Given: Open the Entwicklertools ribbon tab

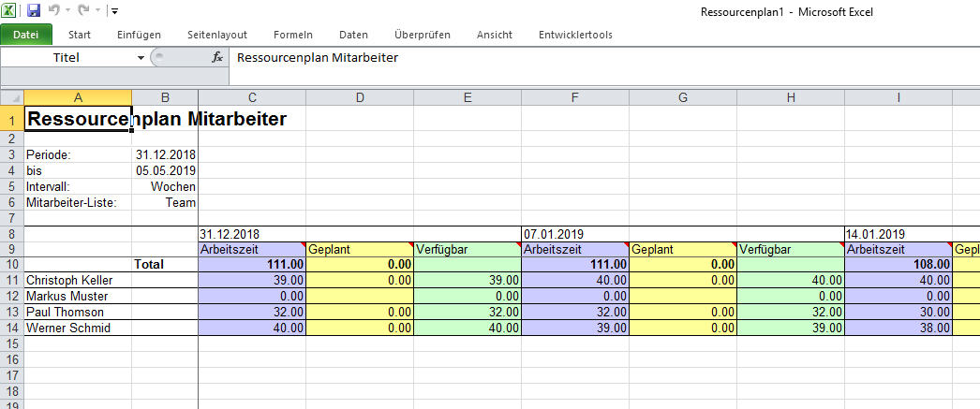Looking at the screenshot, I should click(575, 35).
